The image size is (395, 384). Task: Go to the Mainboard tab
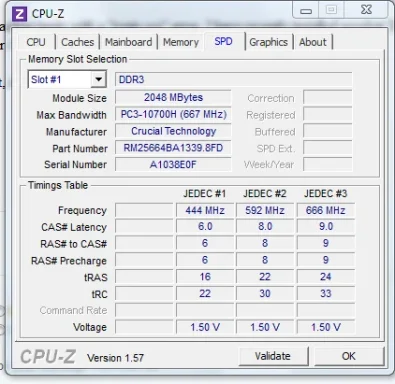tap(128, 42)
